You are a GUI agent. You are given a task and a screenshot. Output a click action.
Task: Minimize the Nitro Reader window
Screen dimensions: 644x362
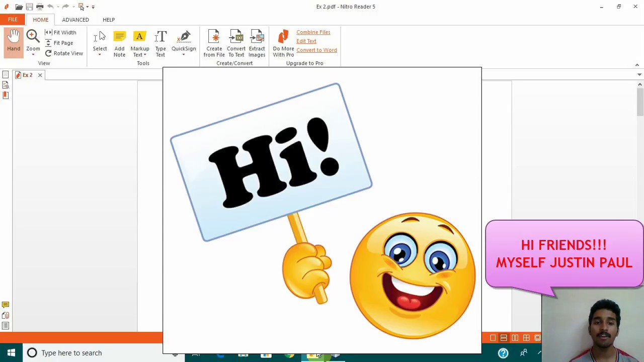point(601,7)
